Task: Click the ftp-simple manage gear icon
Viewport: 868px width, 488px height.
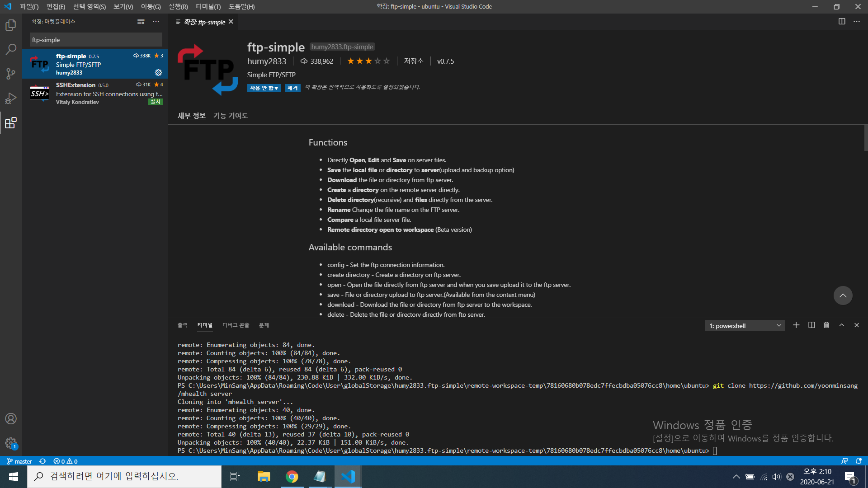Action: pyautogui.click(x=158, y=72)
